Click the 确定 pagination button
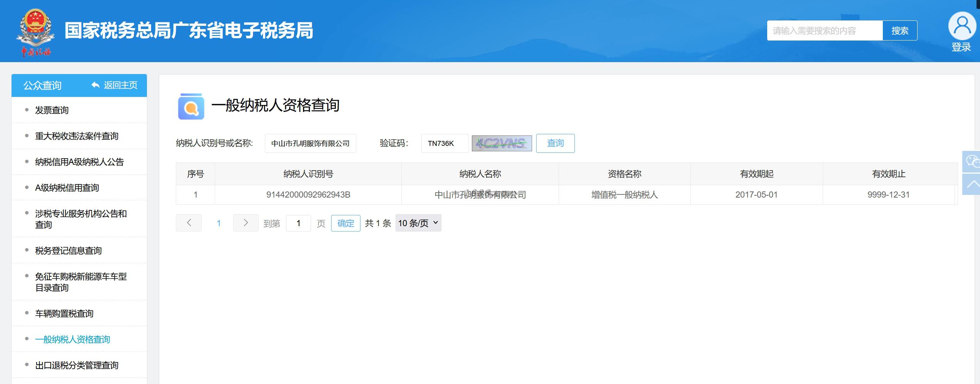The image size is (980, 384). pos(345,223)
